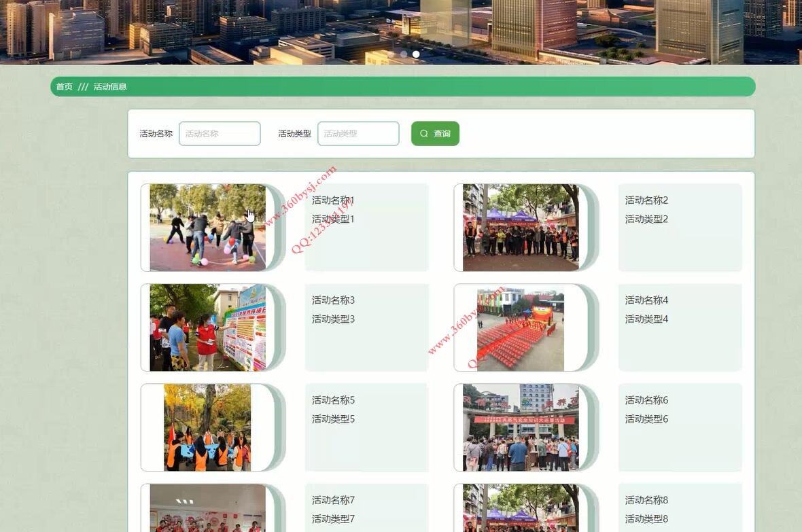Click the 活动类型2 text
Viewport: 802px width, 532px height.
(x=646, y=219)
